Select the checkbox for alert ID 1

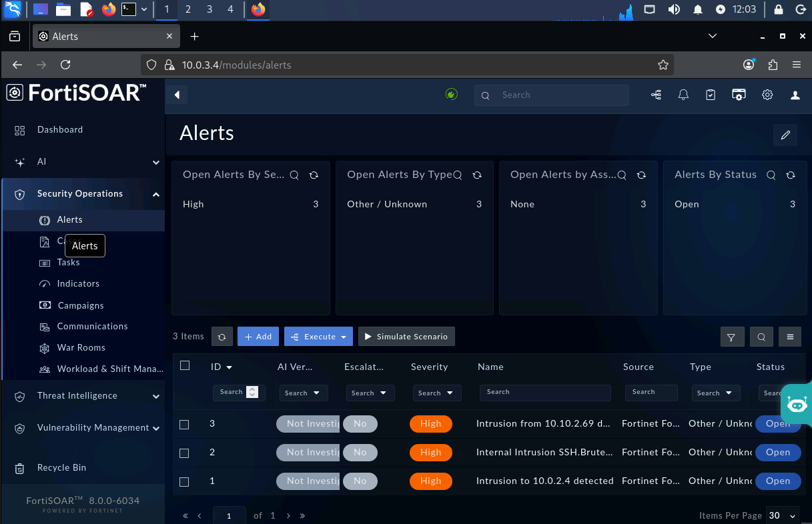tap(185, 481)
